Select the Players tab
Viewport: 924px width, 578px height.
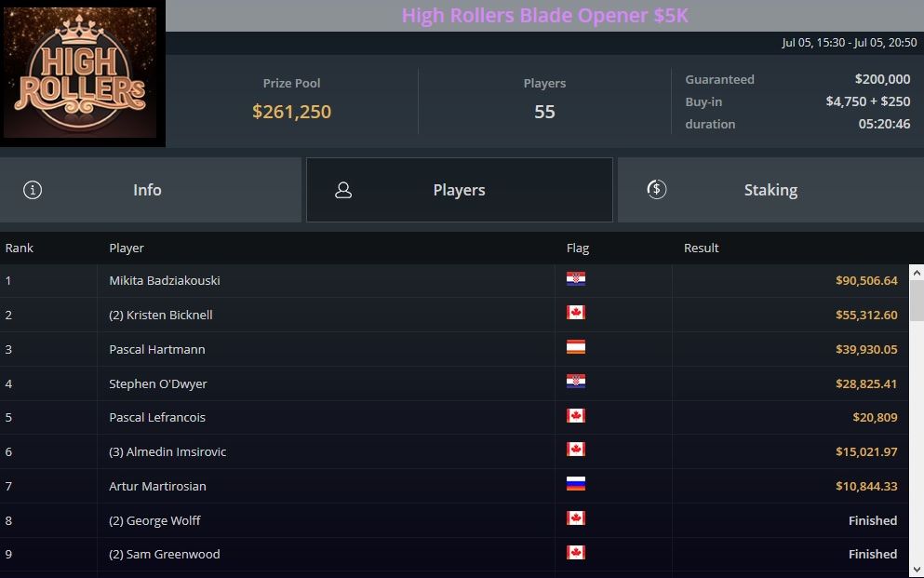459,190
